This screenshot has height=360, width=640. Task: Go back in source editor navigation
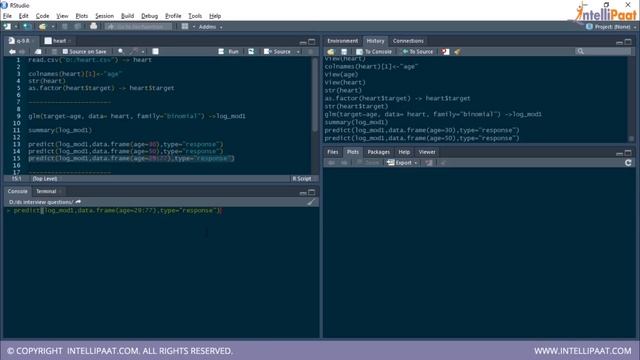12,52
